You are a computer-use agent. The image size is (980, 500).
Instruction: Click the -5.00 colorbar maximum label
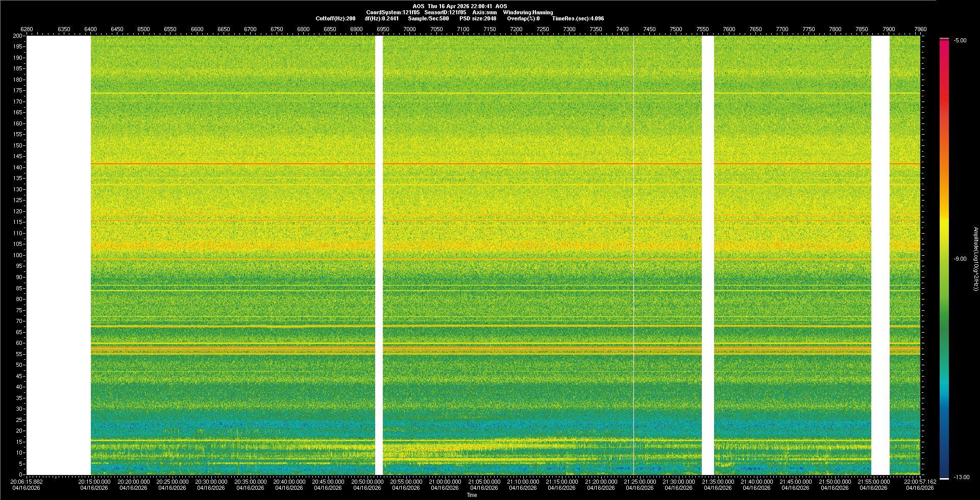tap(960, 40)
